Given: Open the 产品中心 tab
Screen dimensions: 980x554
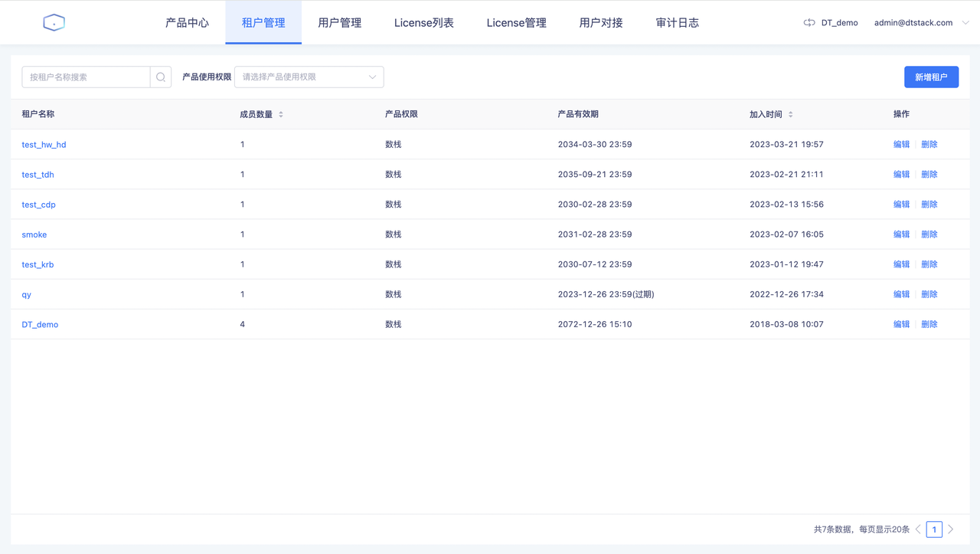Looking at the screenshot, I should point(187,23).
